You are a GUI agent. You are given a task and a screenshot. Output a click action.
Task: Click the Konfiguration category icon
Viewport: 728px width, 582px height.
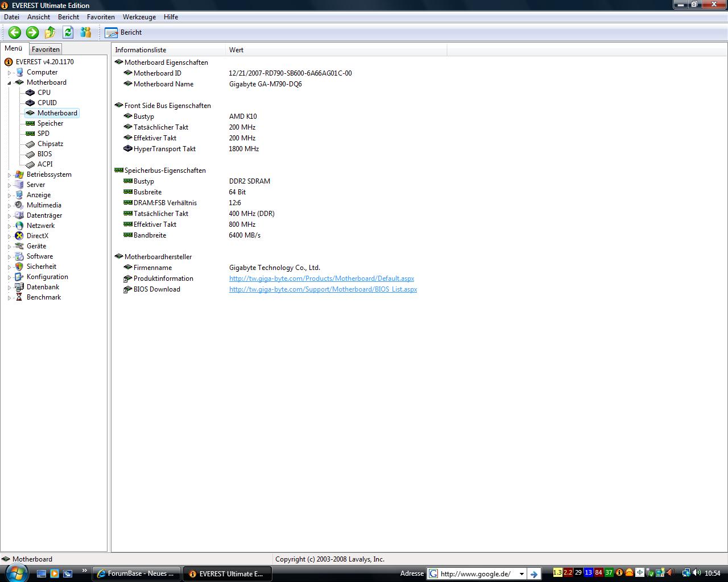(x=19, y=277)
